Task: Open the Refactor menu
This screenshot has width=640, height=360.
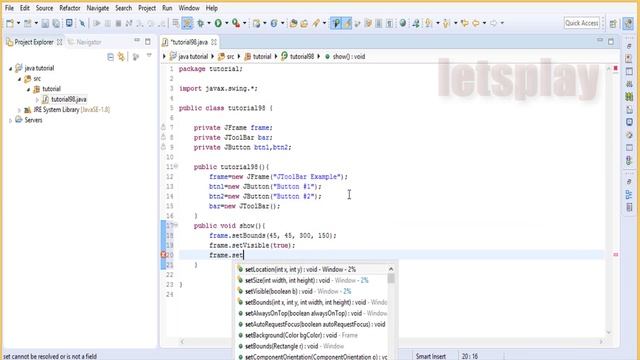Action: (70, 8)
